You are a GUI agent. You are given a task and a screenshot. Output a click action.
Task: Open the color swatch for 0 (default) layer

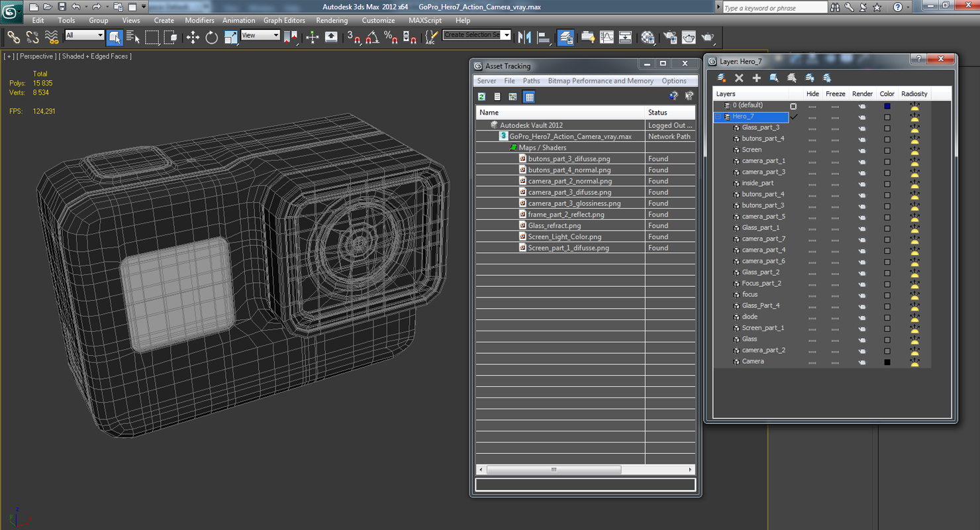887,106
